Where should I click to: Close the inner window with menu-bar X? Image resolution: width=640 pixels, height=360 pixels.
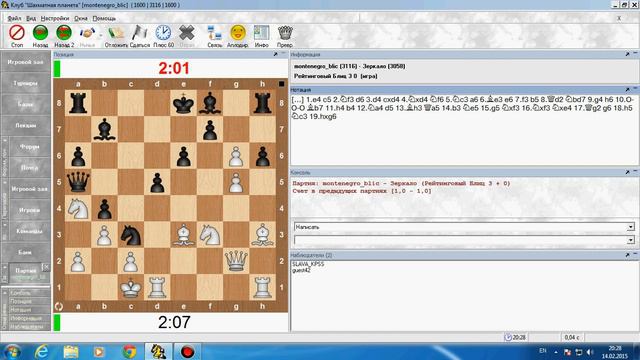tap(619, 18)
